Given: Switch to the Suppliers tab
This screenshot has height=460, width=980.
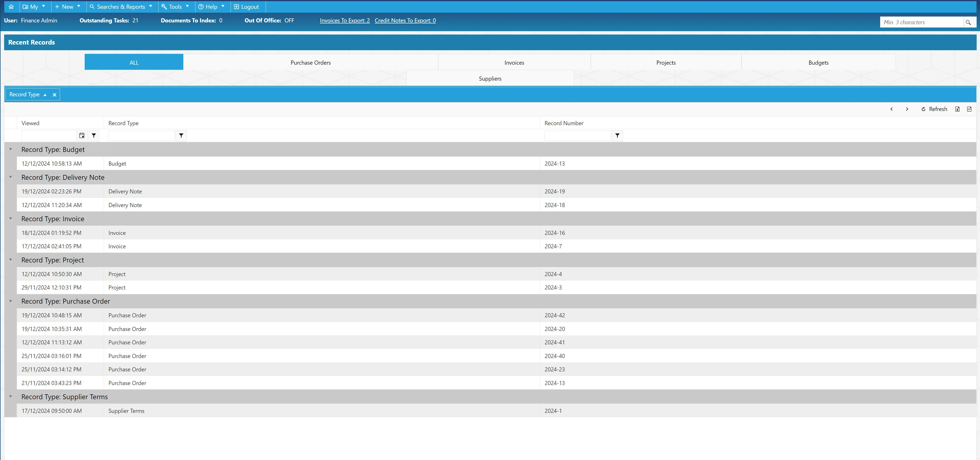Looking at the screenshot, I should [490, 79].
